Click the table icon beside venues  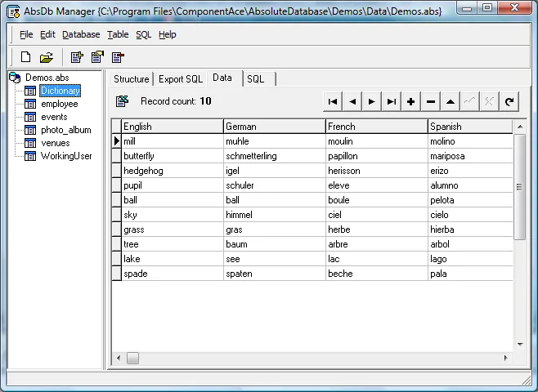(30, 143)
